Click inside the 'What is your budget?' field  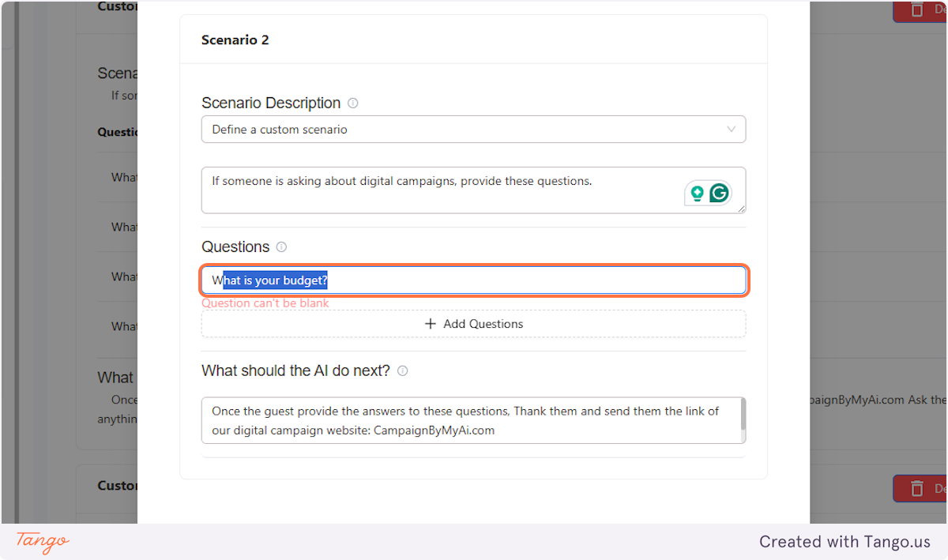(x=473, y=280)
